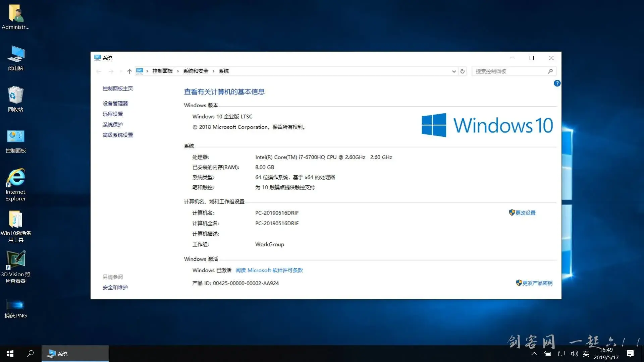Image resolution: width=644 pixels, height=362 pixels.
Task: Open the 回收站 recycle bin icon
Action: coord(15,99)
